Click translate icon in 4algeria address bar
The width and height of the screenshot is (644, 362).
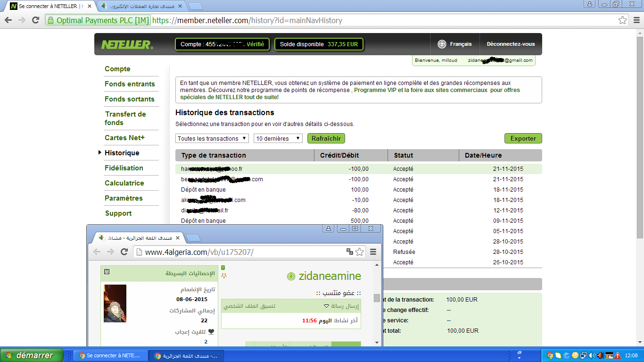pyautogui.click(x=350, y=252)
